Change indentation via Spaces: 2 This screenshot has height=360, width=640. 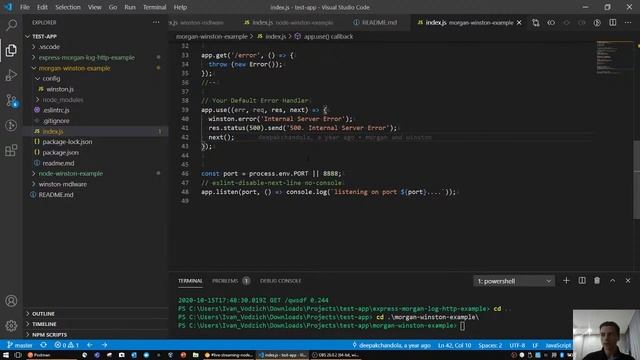(490, 345)
